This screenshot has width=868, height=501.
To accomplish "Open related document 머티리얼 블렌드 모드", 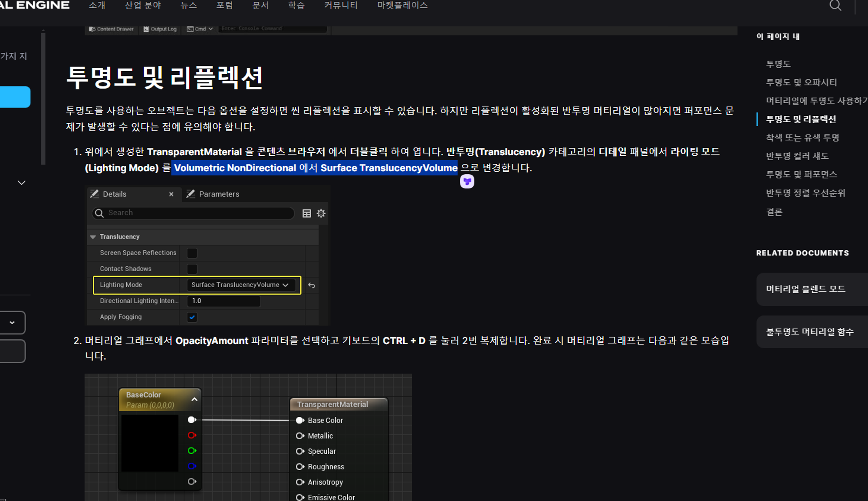I will (812, 289).
